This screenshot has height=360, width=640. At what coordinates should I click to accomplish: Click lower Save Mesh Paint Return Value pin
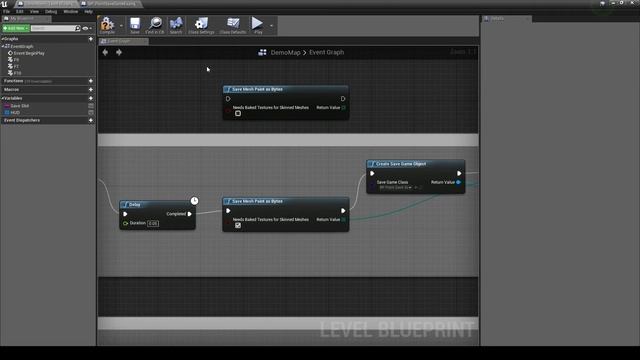click(344, 220)
